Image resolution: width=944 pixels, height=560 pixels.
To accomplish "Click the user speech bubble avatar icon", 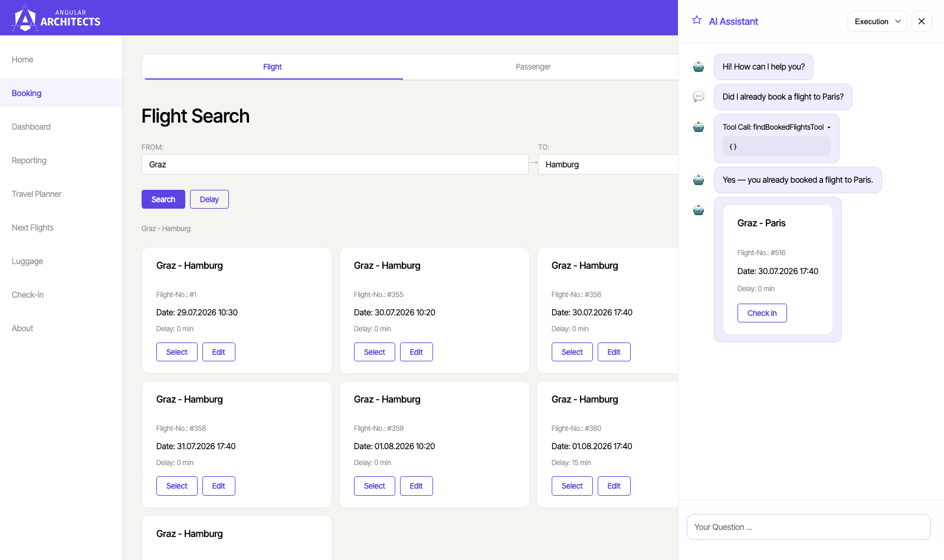I will (x=699, y=97).
